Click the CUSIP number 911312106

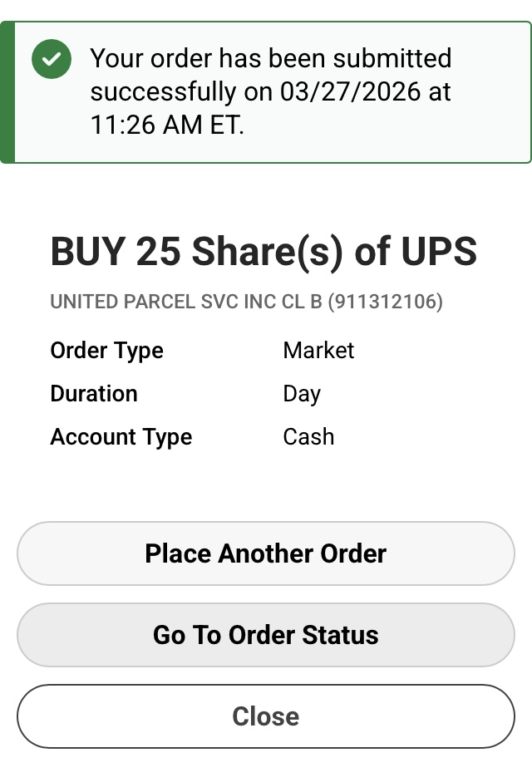tap(385, 302)
